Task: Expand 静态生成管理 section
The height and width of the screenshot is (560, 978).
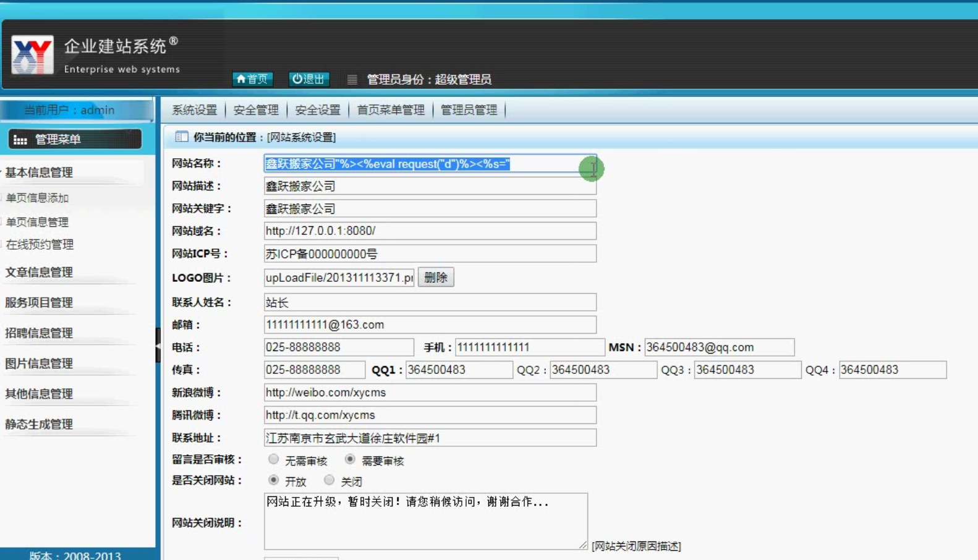Action: (39, 424)
